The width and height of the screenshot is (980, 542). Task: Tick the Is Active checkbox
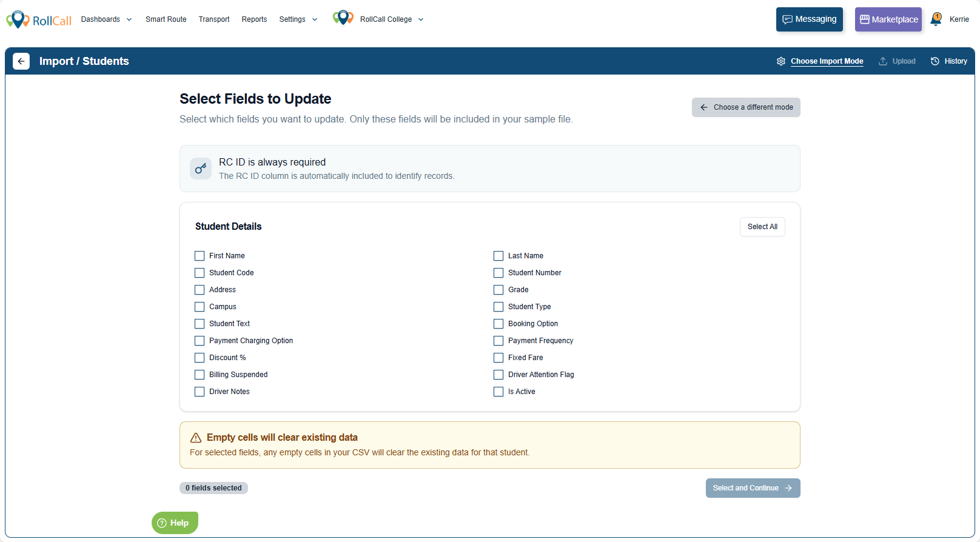(498, 392)
